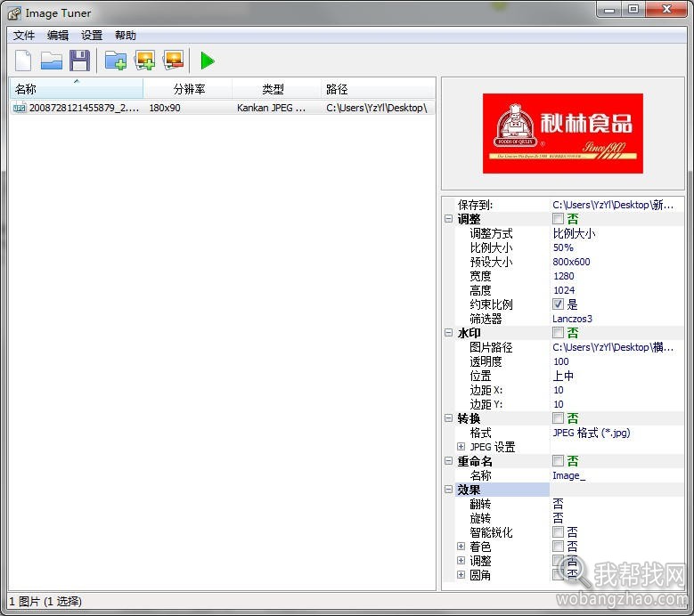Enable the 重命名 rename checkbox
Image resolution: width=694 pixels, height=616 pixels.
click(x=558, y=461)
